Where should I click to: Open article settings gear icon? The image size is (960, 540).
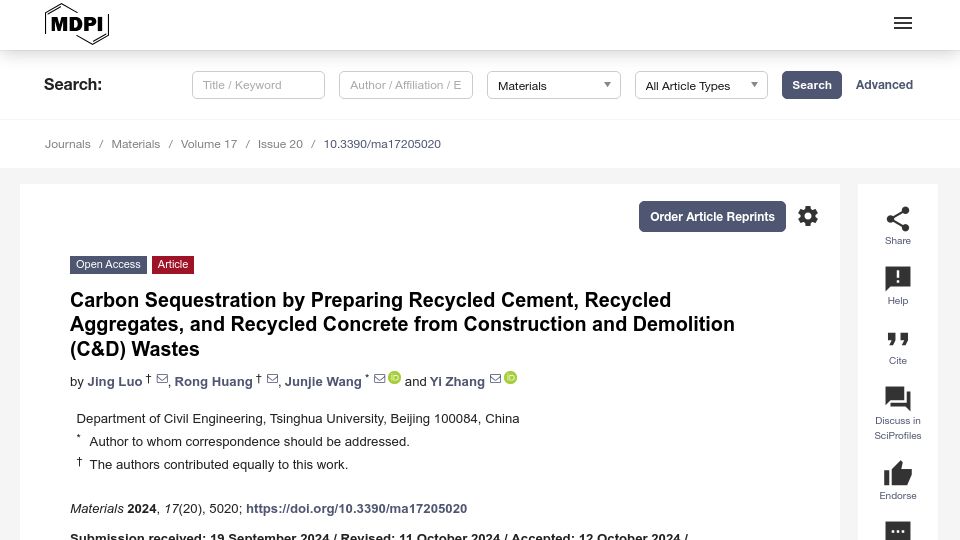[808, 216]
